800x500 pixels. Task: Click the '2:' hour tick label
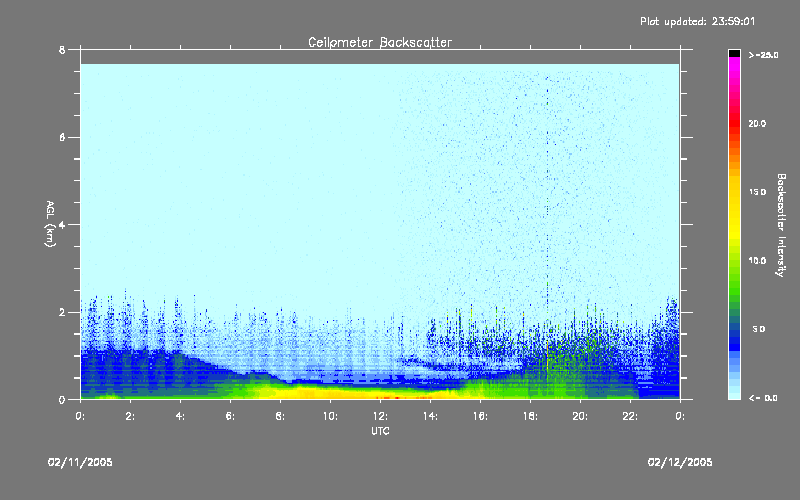pos(130,416)
